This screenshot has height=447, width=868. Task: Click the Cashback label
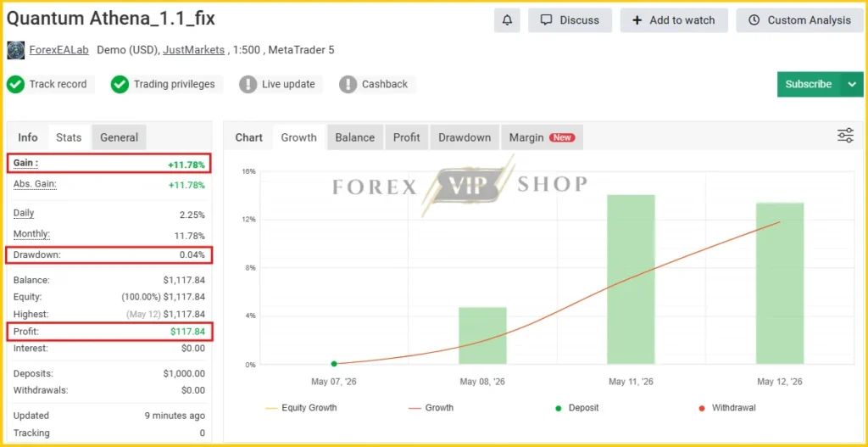coord(385,84)
